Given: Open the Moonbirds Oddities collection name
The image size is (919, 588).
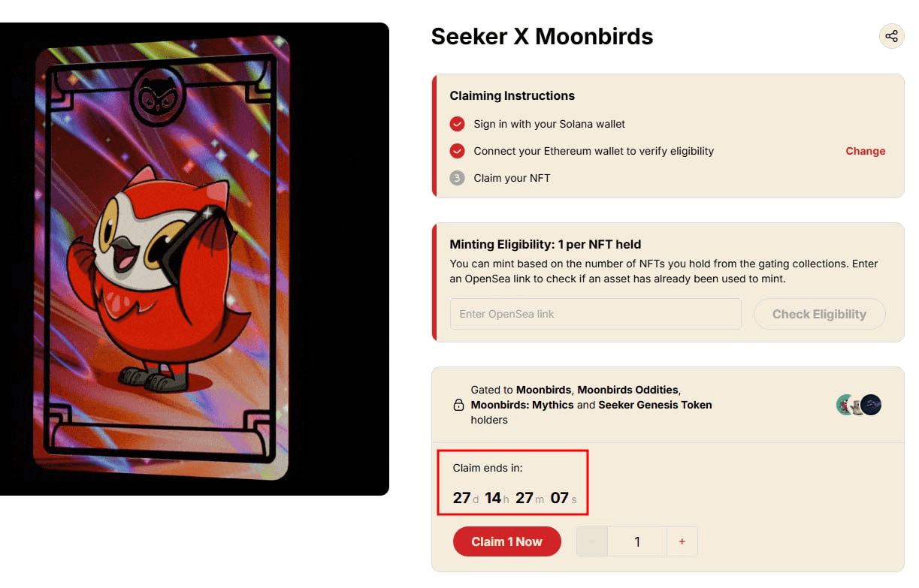Looking at the screenshot, I should tap(627, 390).
